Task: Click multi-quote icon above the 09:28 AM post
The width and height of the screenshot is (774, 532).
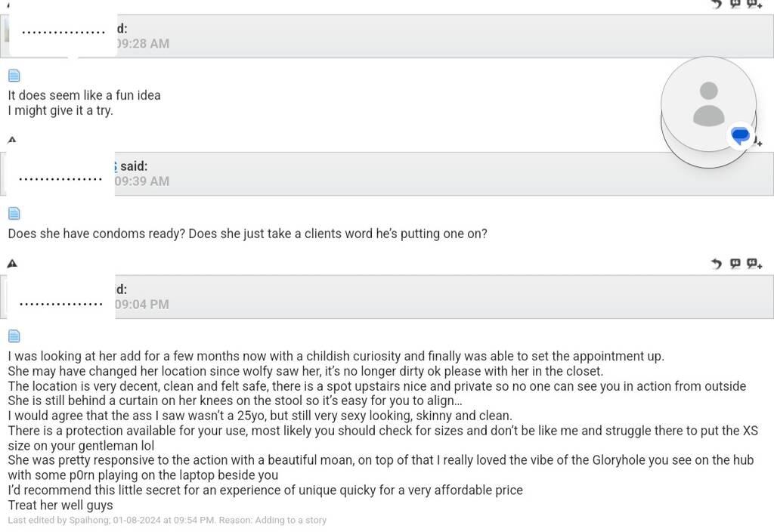Action: (x=754, y=4)
